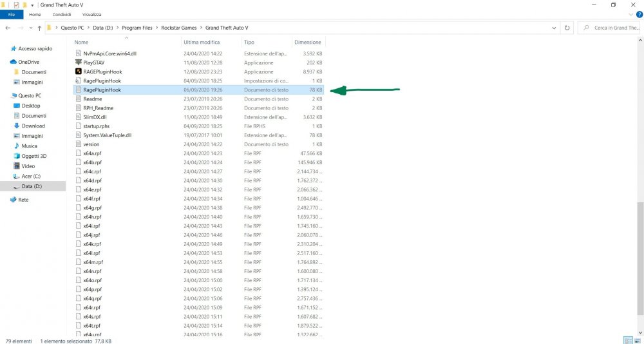Open Download folder in sidebar
This screenshot has width=644, height=344.
[29, 126]
